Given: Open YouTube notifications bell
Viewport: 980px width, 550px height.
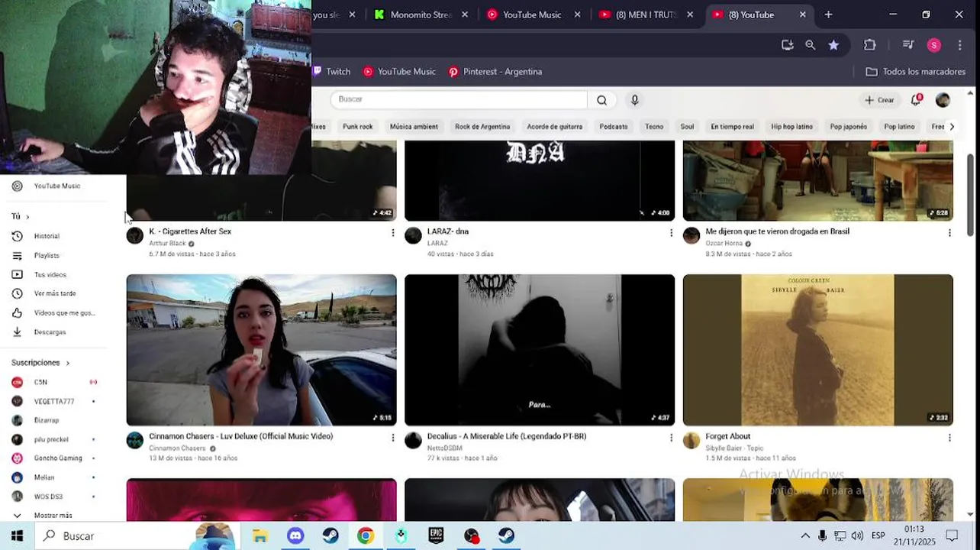Looking at the screenshot, I should coord(916,100).
